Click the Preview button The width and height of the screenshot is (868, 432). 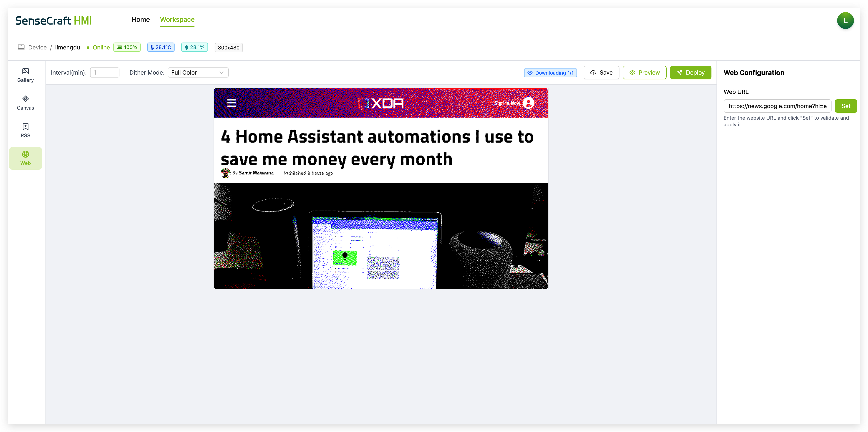[645, 72]
